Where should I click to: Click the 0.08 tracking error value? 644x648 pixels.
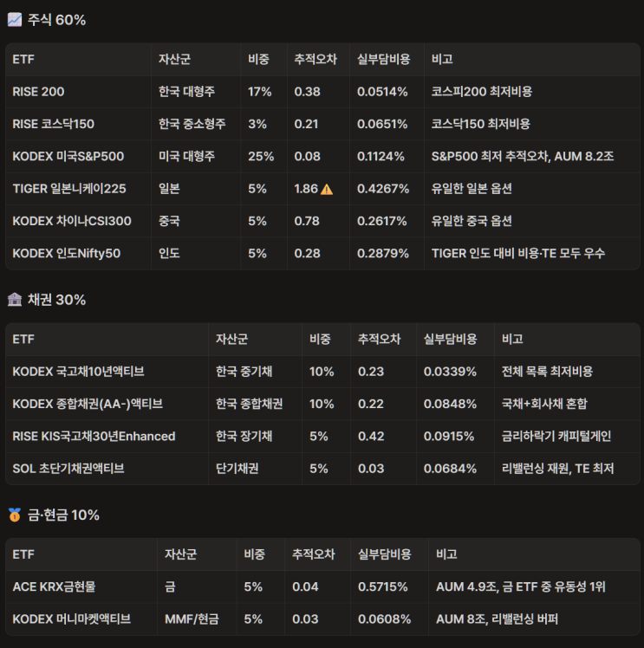(307, 156)
